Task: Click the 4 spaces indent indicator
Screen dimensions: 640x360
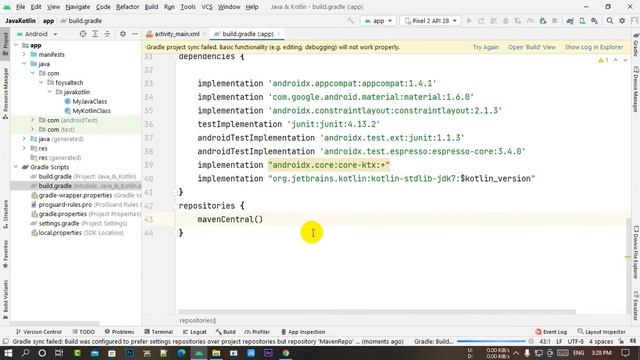Action: pos(601,341)
